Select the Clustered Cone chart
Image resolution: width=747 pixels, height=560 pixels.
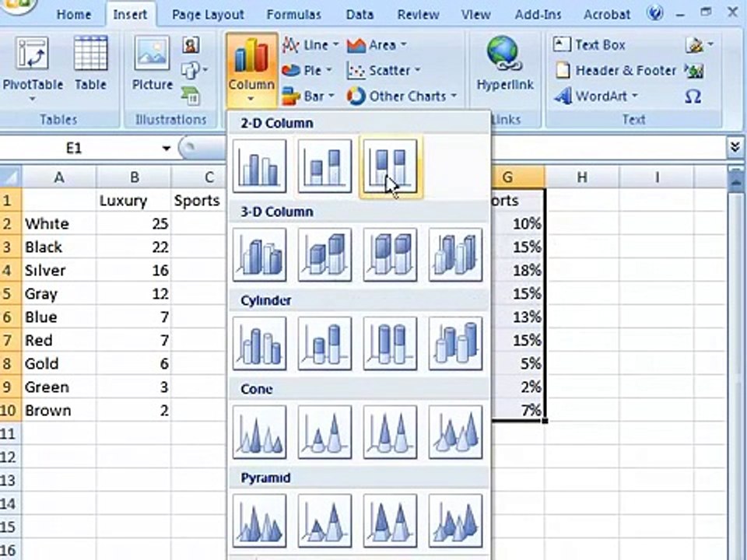click(259, 432)
